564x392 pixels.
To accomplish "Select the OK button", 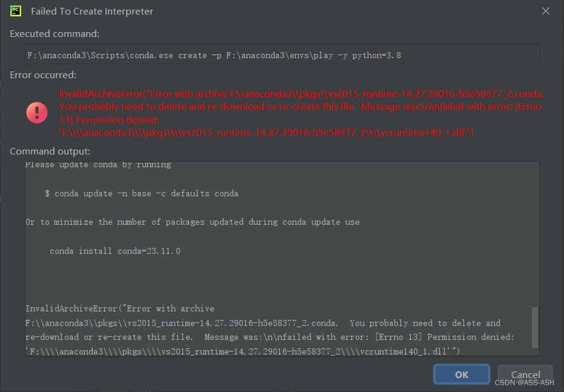I will point(461,374).
